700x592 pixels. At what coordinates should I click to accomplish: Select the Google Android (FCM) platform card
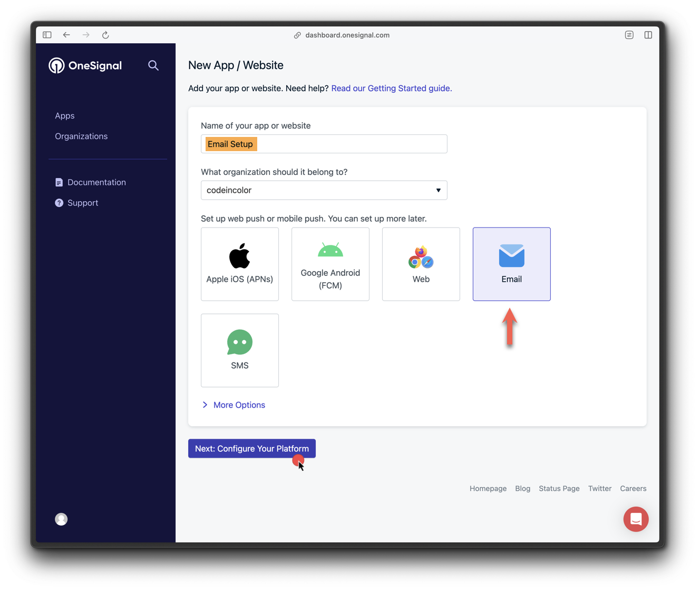click(x=330, y=264)
